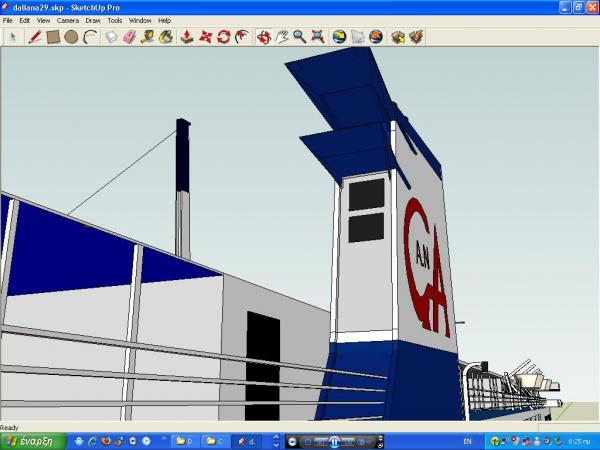The width and height of the screenshot is (600, 450).
Task: Open the View menu
Action: coord(43,21)
